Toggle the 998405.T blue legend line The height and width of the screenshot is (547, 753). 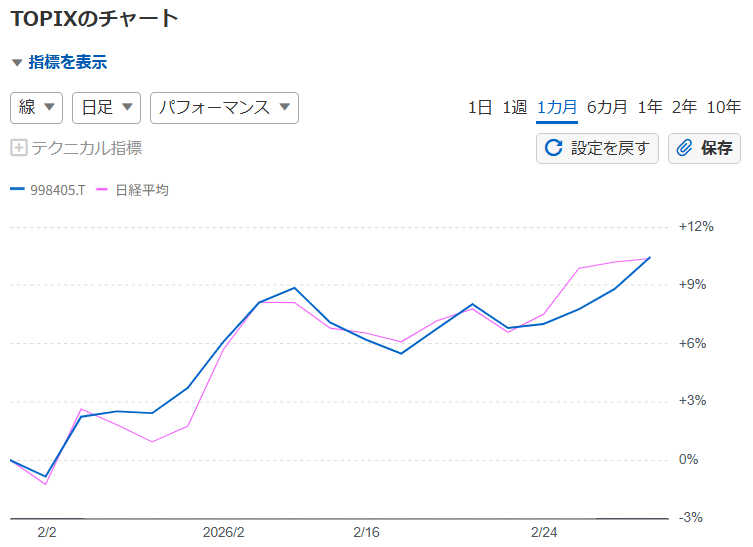coord(17,190)
